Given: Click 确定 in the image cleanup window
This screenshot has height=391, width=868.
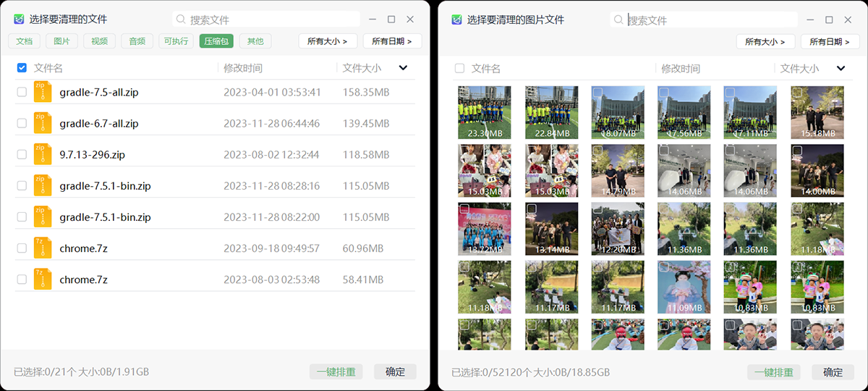Looking at the screenshot, I should pos(833,372).
